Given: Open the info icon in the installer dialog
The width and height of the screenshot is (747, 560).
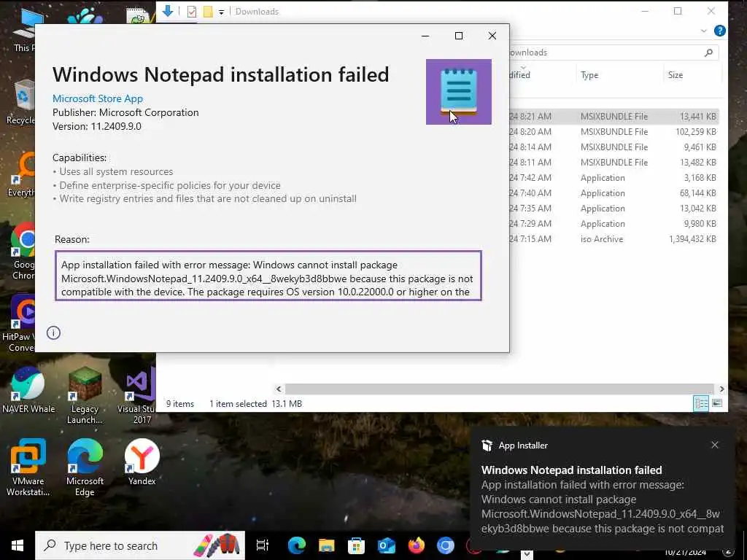Looking at the screenshot, I should point(53,332).
